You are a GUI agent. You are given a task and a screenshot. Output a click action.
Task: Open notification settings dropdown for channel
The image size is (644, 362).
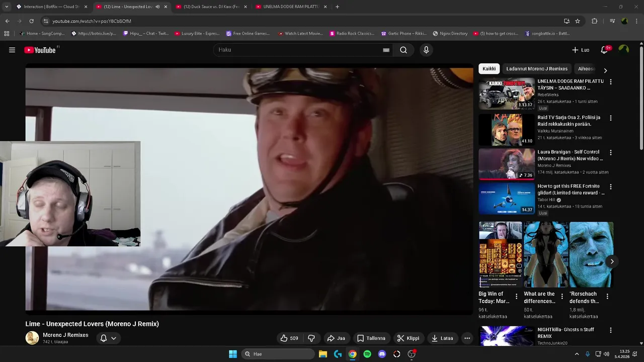(108, 338)
